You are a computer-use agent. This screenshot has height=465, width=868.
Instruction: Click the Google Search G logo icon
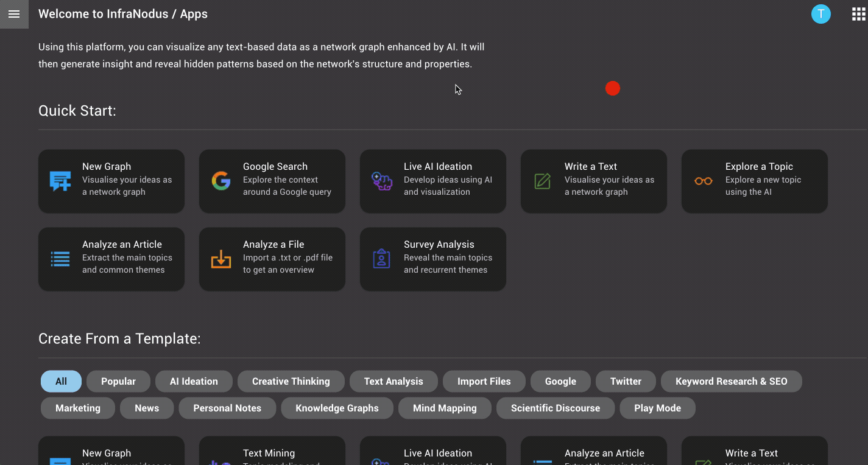coord(221,181)
